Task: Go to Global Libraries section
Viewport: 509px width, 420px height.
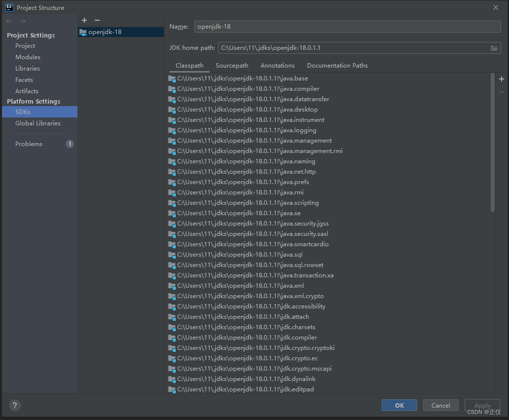Action: (38, 123)
